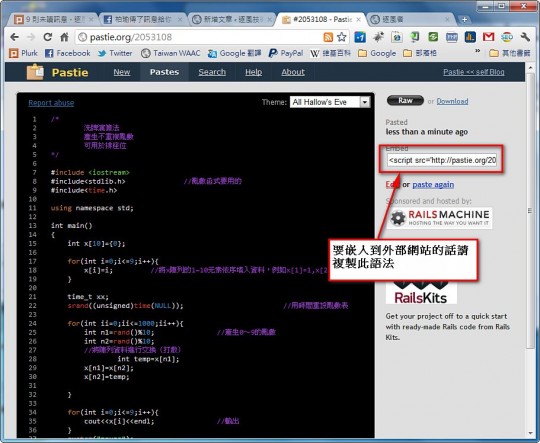Switch to the Facebook browser tab
This screenshot has height=443, width=540.
tap(143, 19)
